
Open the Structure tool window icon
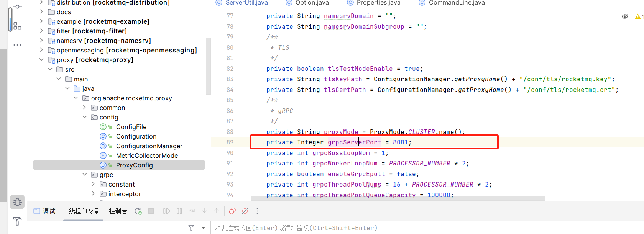(x=17, y=26)
